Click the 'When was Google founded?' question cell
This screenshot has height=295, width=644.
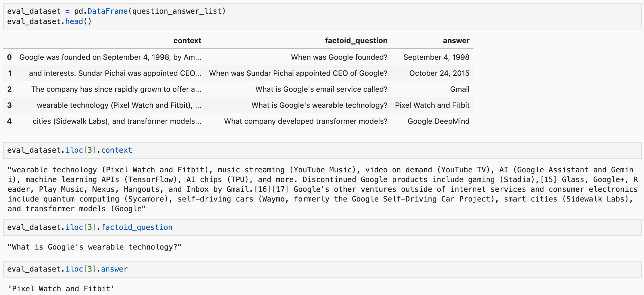pyautogui.click(x=339, y=57)
